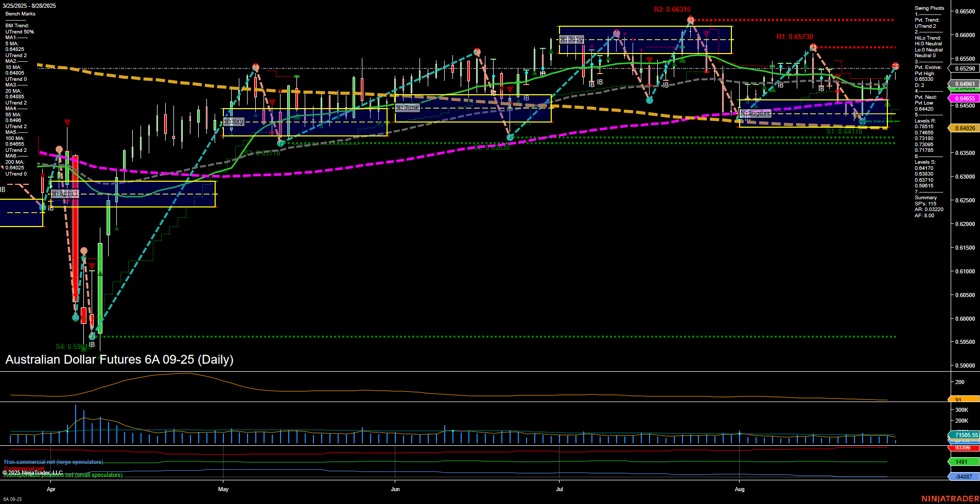Click the 6A 09-25 contract label at the bottom left

12,499
